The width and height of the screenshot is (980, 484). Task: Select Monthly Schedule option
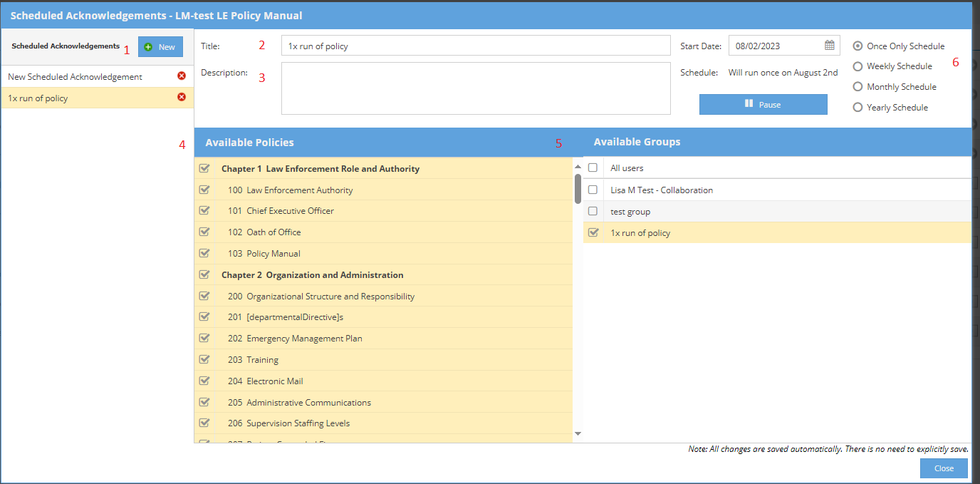[857, 87]
